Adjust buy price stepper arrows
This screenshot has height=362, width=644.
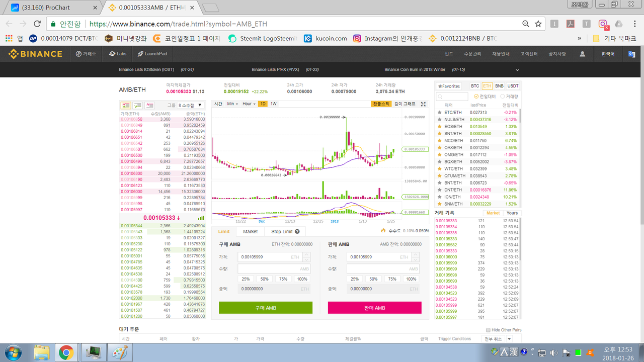pyautogui.click(x=306, y=257)
